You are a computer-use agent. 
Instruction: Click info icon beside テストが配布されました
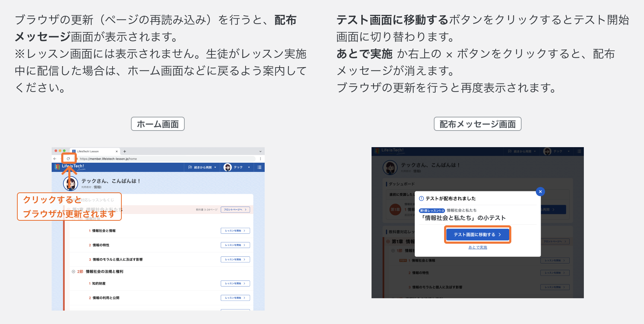pos(421,198)
